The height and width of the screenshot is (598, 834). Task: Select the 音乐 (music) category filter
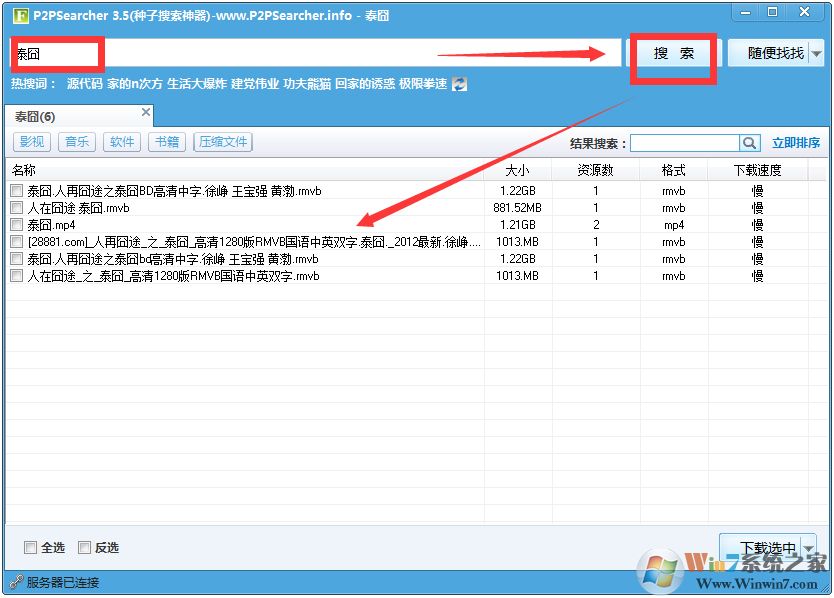pos(77,141)
